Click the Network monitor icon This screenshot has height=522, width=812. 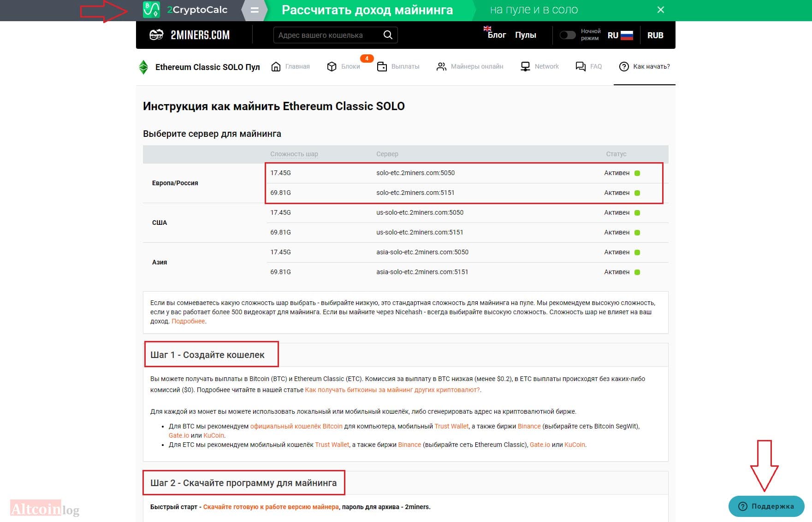(x=525, y=66)
